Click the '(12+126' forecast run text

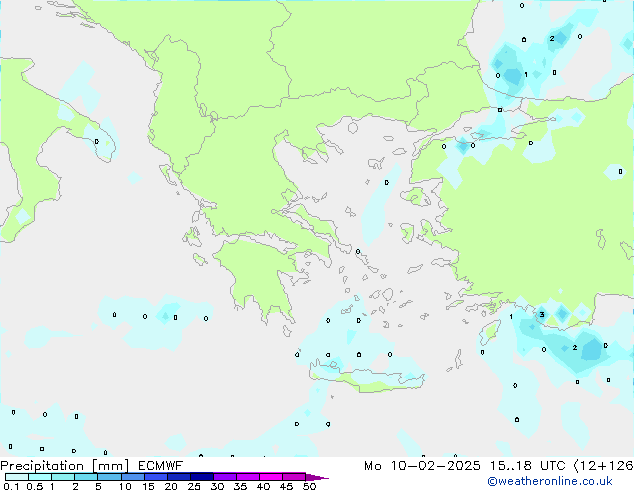[604, 466]
